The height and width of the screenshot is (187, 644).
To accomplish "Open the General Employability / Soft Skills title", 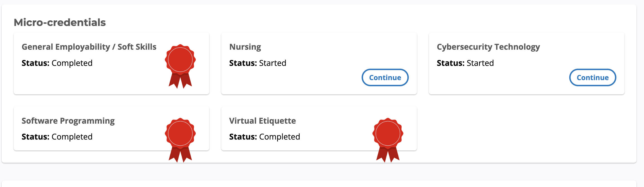I will point(89,47).
